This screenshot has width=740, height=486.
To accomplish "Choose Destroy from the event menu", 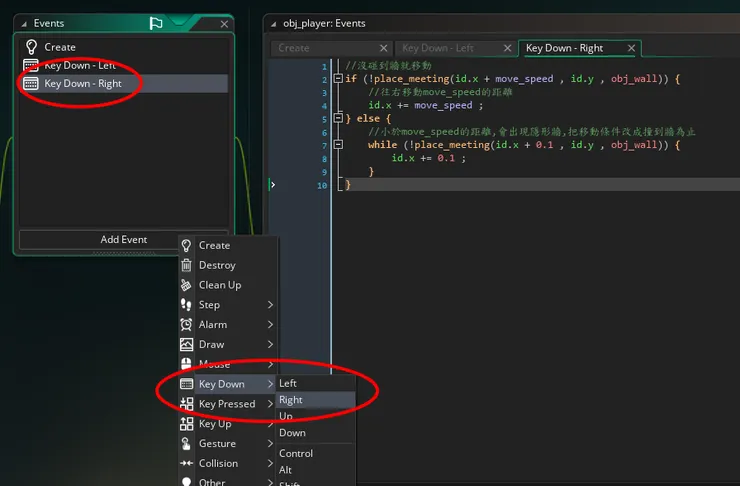I will pos(228,265).
